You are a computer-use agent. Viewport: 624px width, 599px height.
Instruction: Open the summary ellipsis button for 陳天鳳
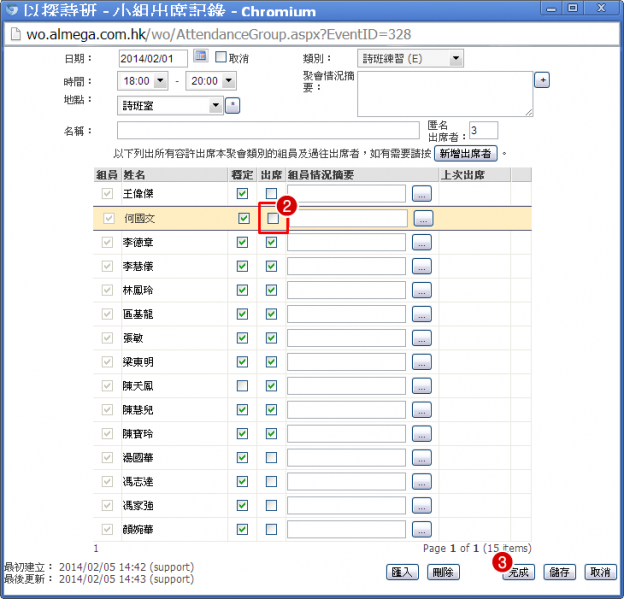pyautogui.click(x=422, y=386)
